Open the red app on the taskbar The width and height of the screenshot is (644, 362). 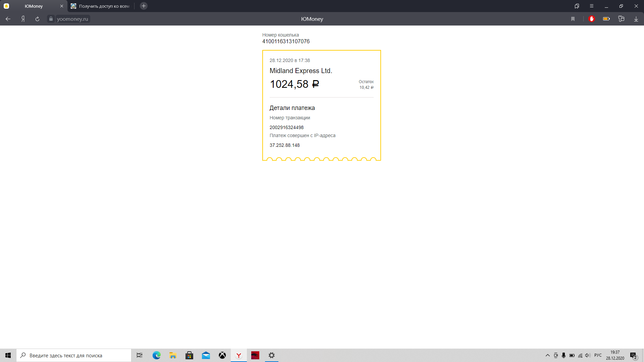click(x=255, y=355)
